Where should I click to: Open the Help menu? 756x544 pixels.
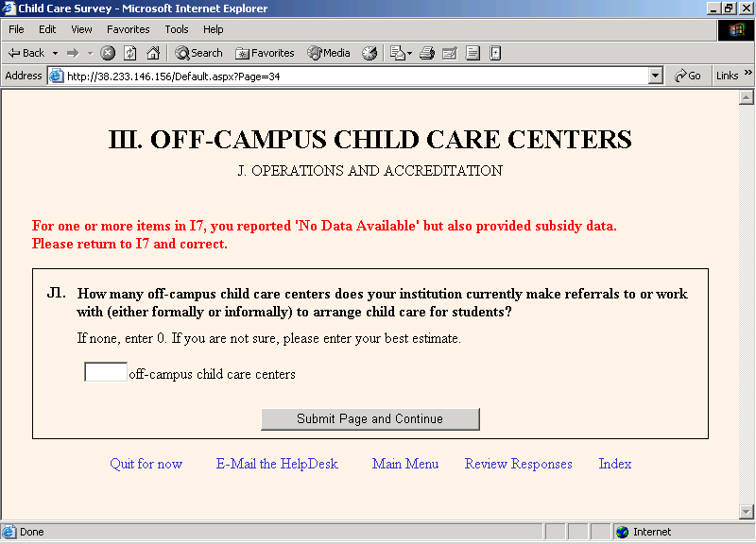point(214,29)
